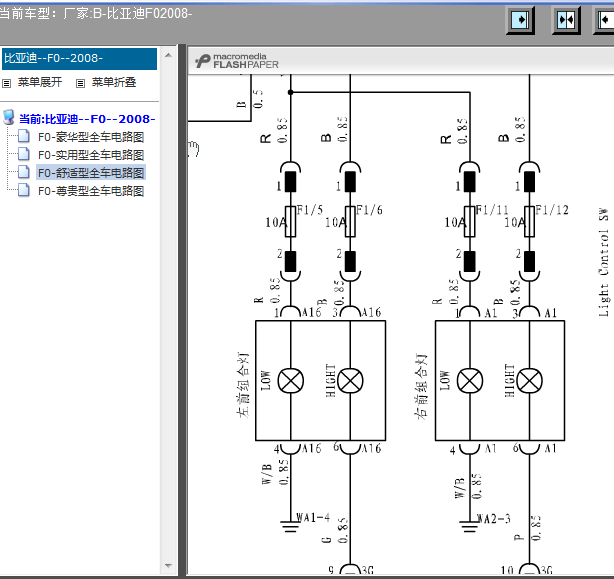
Task: Click HIGHT lamp symbol in 左前组合灯
Action: tap(350, 381)
